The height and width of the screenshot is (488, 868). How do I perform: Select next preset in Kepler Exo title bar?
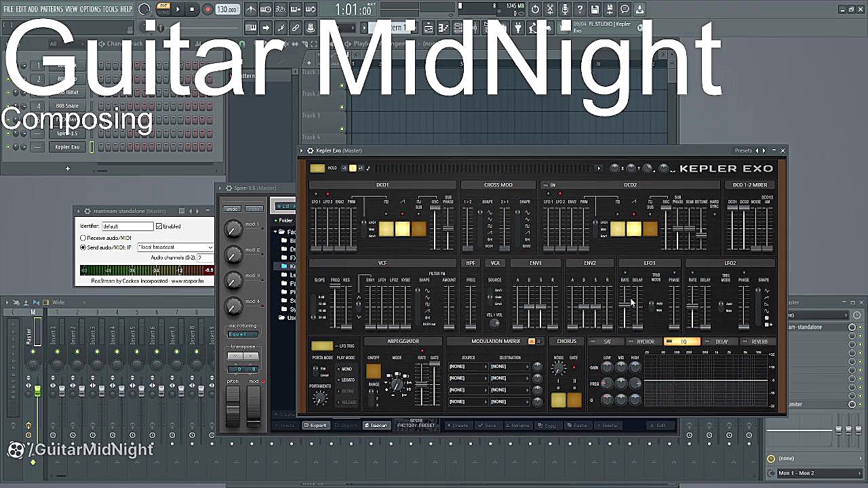tap(764, 150)
